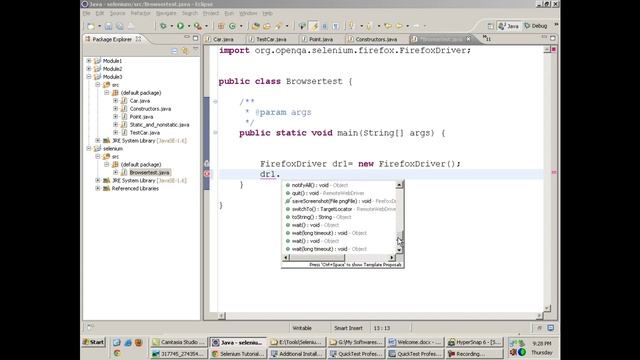Switch to the Constructors.java editor tab
This screenshot has width=640, height=360.
pyautogui.click(x=373, y=39)
